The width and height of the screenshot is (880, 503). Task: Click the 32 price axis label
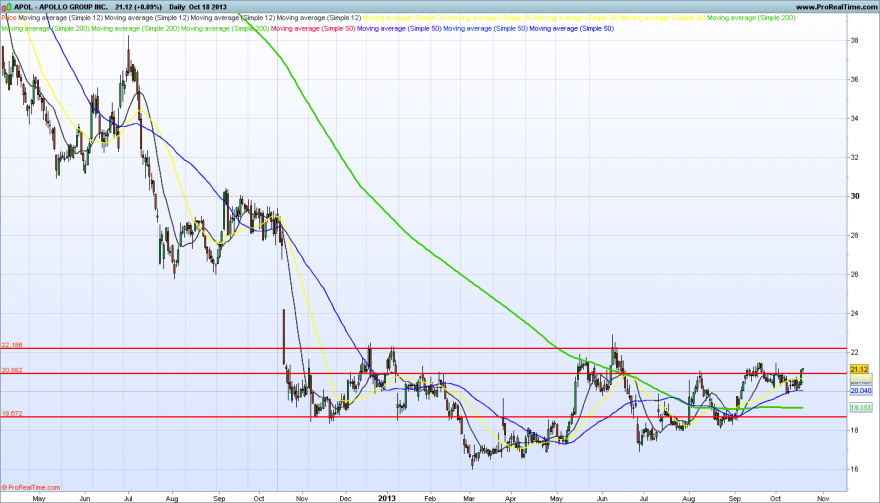[x=855, y=157]
